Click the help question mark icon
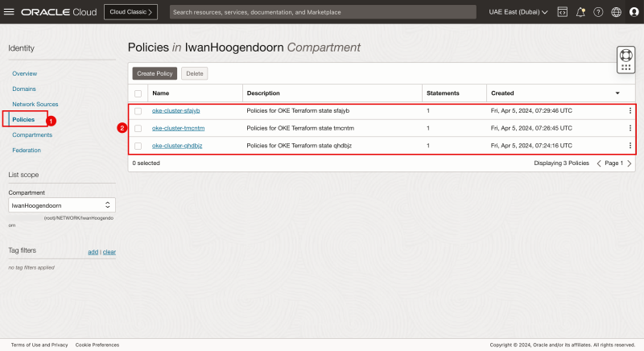The height and width of the screenshot is (351, 644). [x=598, y=13]
